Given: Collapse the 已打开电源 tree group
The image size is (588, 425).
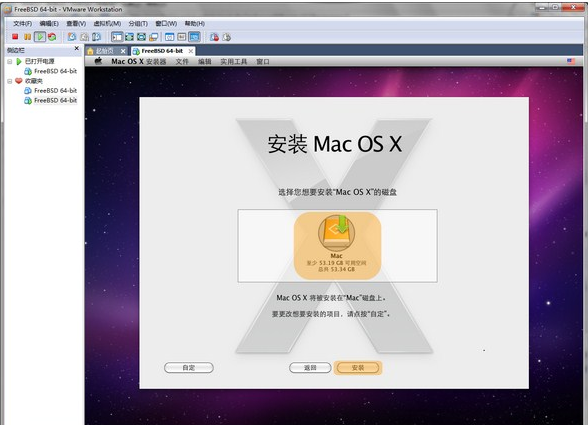Looking at the screenshot, I should tap(10, 61).
